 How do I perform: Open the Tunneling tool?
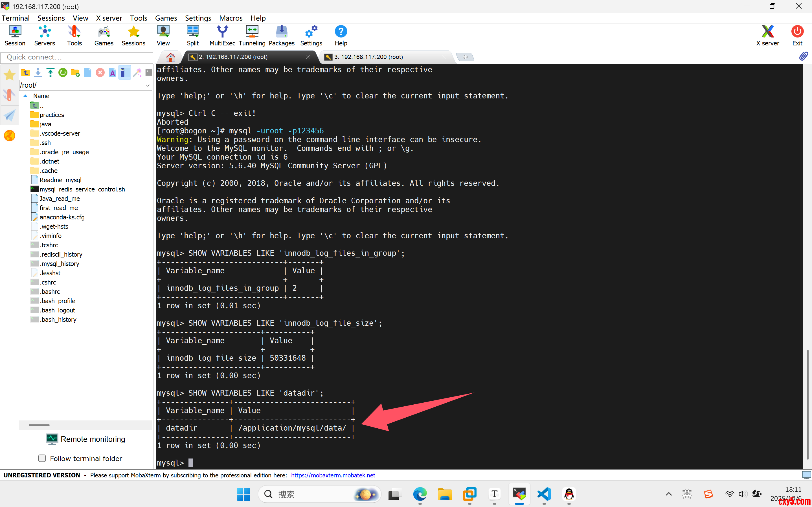tap(252, 36)
